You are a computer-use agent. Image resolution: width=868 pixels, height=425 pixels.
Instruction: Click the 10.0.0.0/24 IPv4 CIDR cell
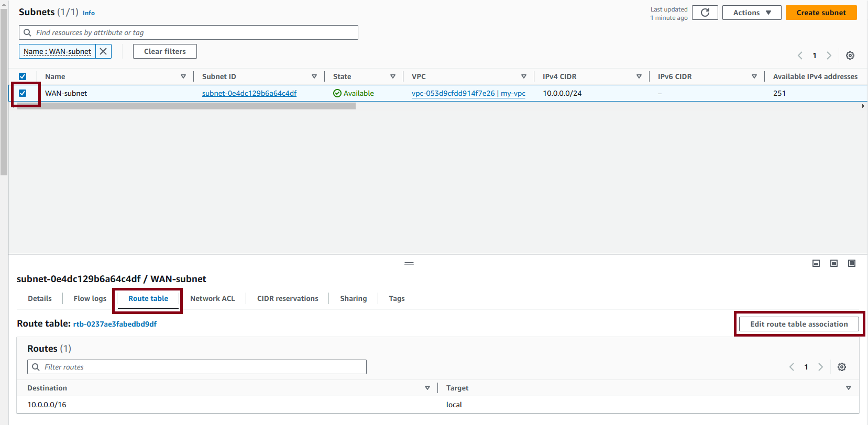click(x=562, y=93)
